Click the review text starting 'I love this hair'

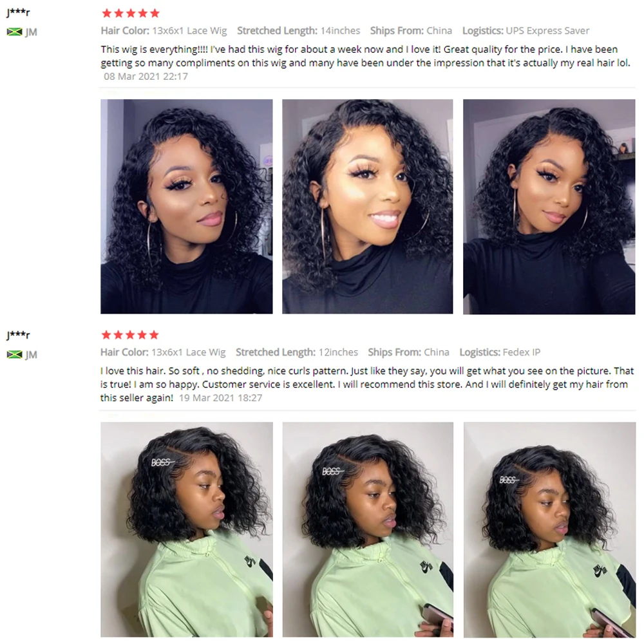coord(367,384)
